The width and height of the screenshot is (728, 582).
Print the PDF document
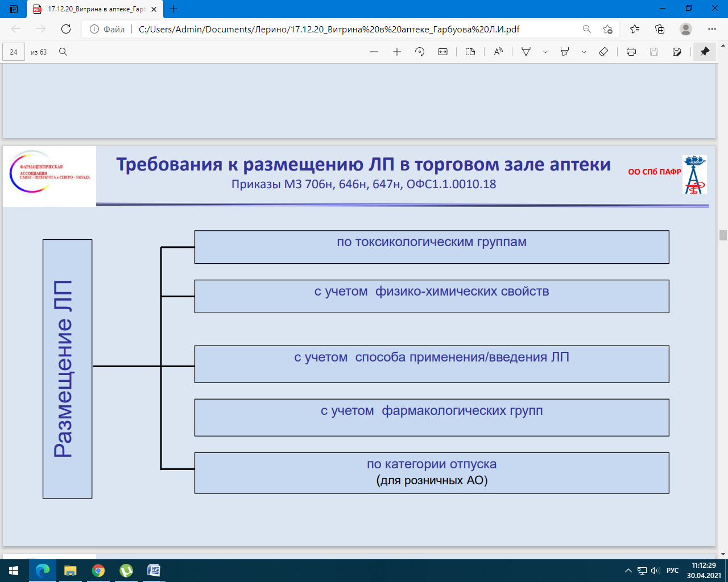pos(631,52)
